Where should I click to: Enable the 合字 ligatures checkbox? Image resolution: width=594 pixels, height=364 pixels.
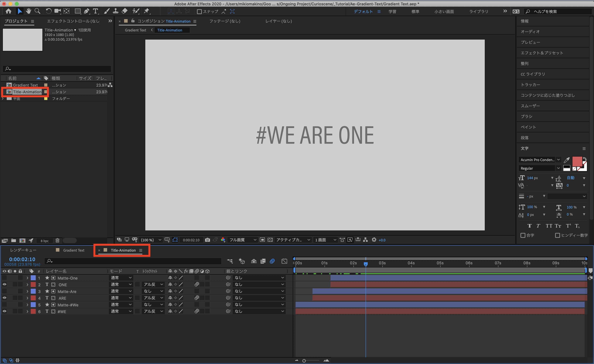523,235
